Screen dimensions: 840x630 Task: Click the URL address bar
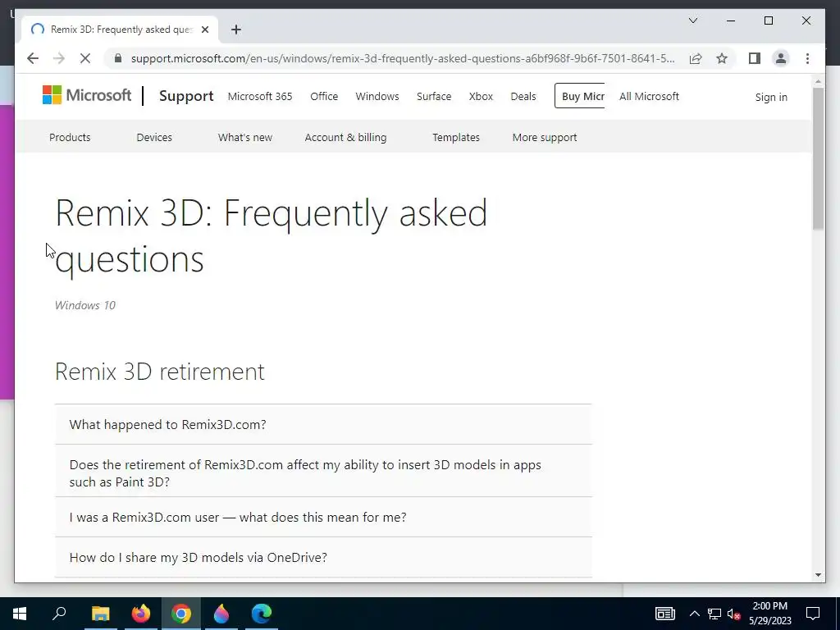coord(402,58)
